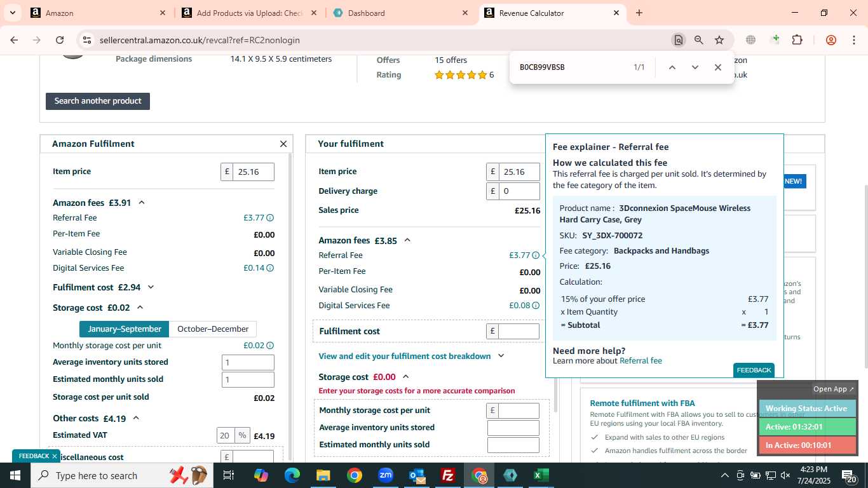Reload the page

(60, 40)
